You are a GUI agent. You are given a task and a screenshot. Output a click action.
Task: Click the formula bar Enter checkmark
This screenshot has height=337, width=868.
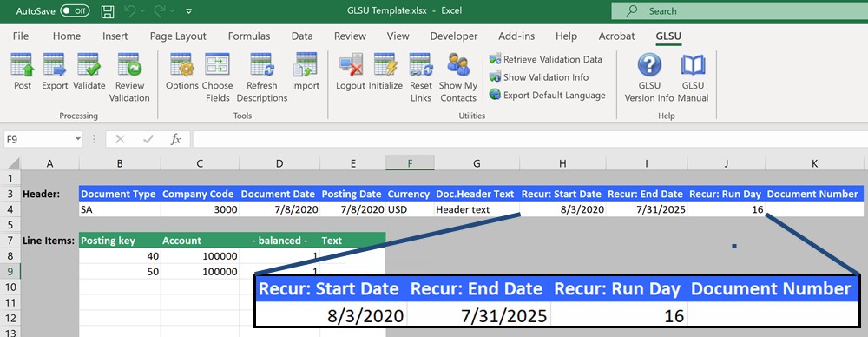coord(148,140)
